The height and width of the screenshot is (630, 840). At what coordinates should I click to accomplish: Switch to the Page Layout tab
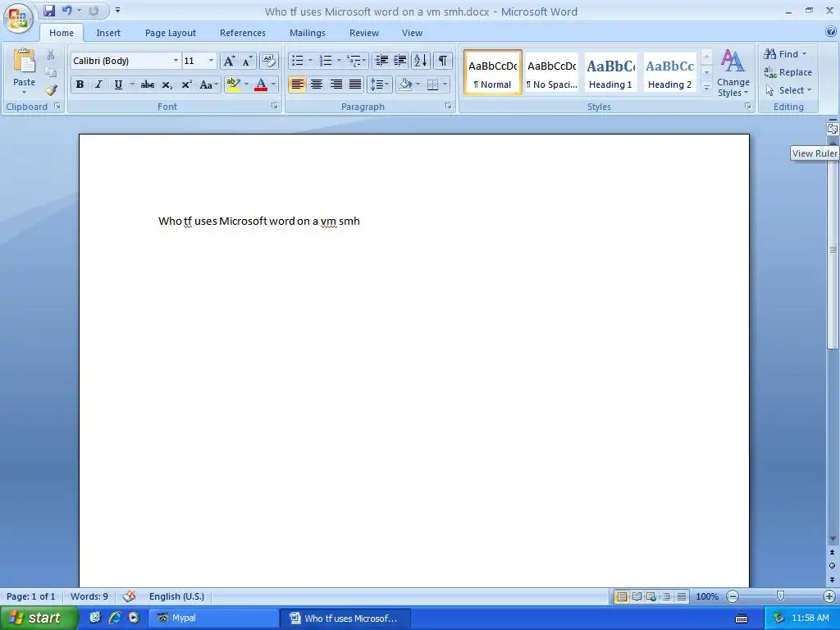pyautogui.click(x=171, y=33)
